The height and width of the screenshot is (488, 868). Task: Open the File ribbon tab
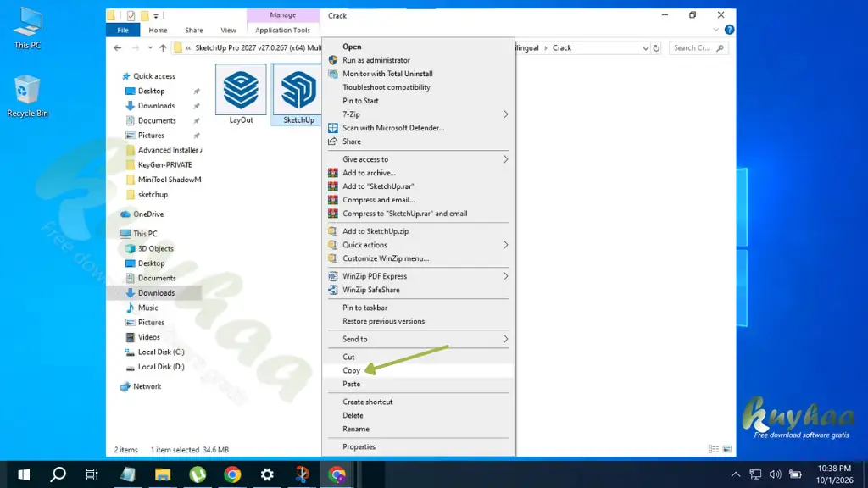[x=123, y=30]
